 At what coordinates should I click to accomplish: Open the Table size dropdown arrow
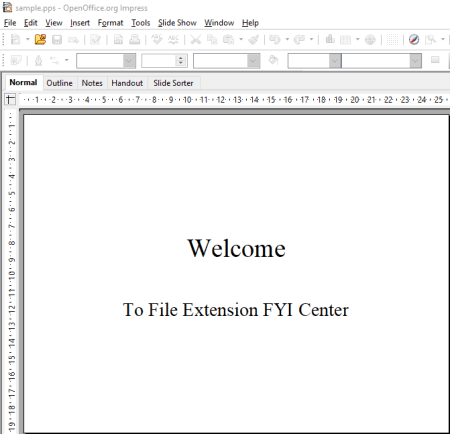click(358, 40)
